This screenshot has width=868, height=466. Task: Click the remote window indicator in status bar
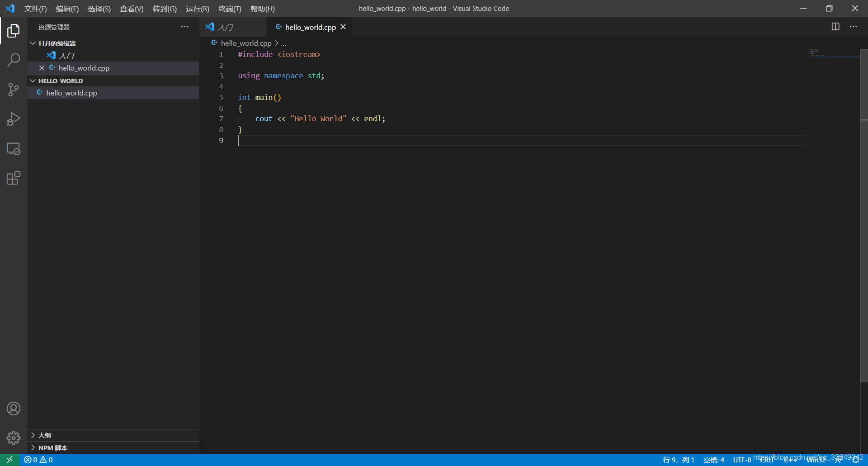9,460
